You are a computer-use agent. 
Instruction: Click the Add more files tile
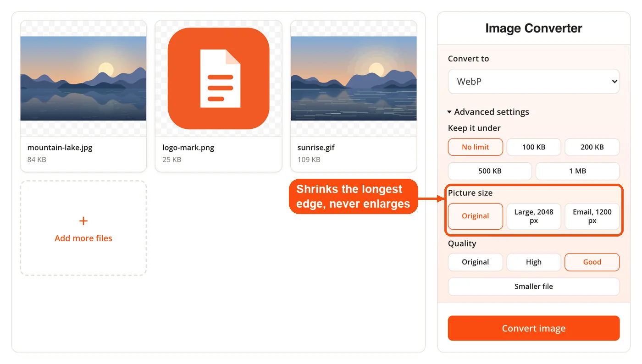click(83, 228)
